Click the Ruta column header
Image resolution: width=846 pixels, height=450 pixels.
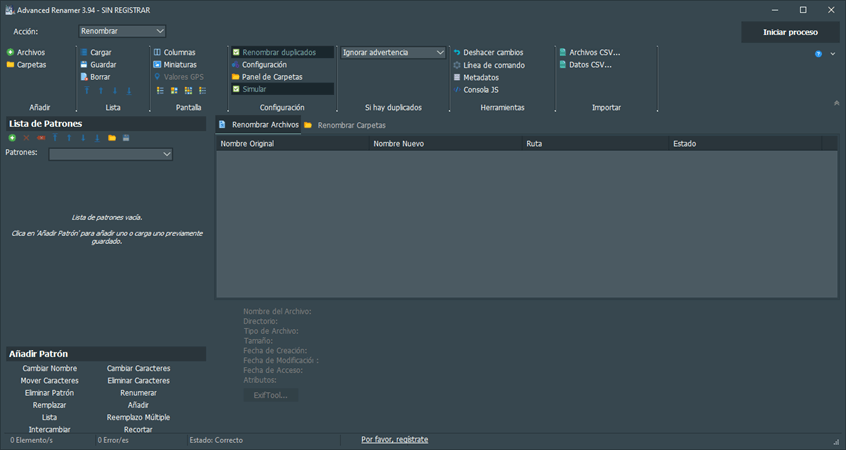point(596,144)
